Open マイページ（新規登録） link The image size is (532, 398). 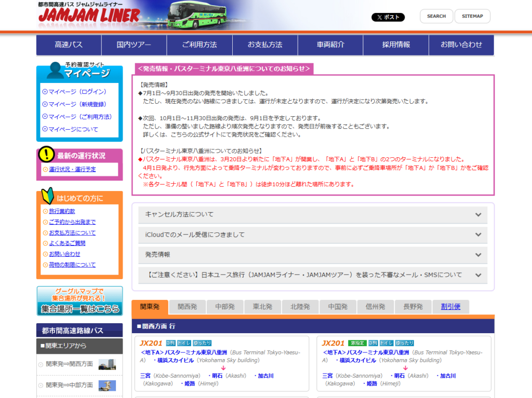(x=77, y=104)
